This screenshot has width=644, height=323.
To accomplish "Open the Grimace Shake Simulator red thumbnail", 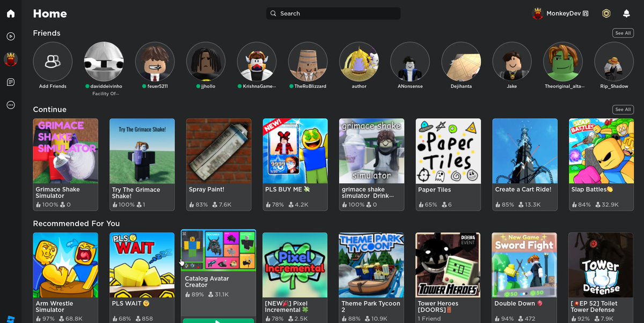I will (65, 151).
